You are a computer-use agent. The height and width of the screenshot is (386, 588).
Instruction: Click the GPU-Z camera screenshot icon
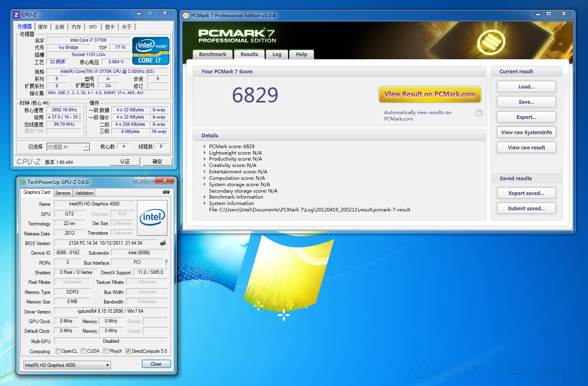pos(166,192)
